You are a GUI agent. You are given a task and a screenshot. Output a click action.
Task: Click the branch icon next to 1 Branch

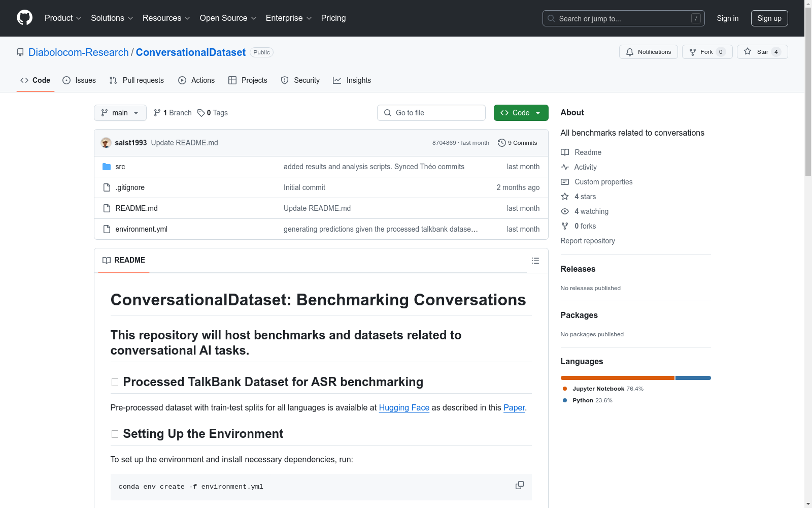(157, 113)
